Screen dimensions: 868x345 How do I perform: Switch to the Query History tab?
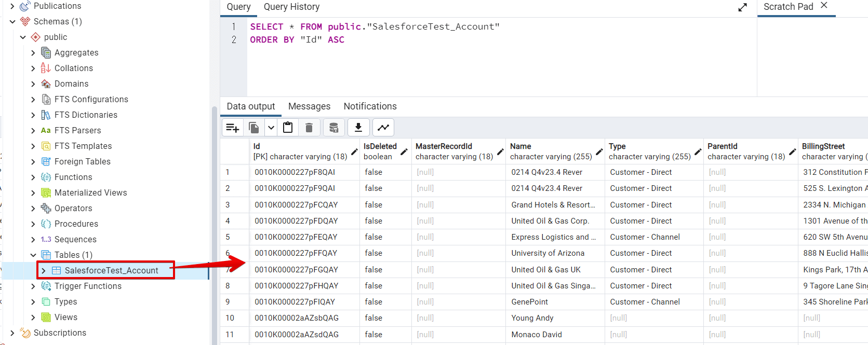click(x=291, y=7)
